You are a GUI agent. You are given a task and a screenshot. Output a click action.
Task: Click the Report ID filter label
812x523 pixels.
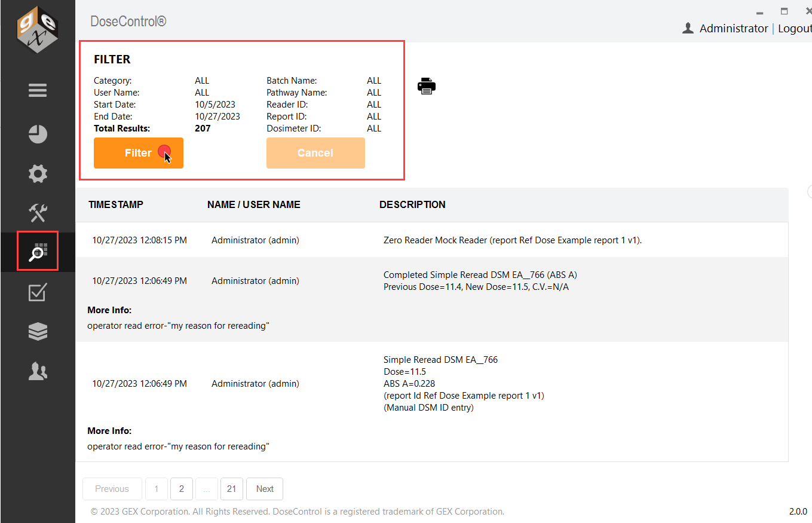click(x=287, y=117)
